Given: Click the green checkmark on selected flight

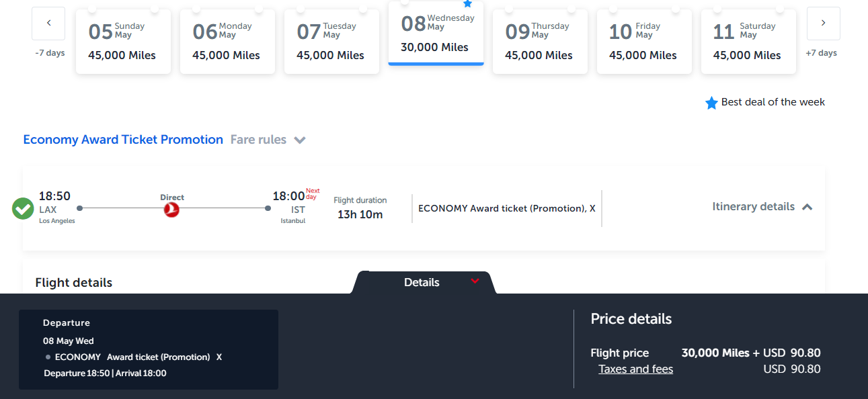Looking at the screenshot, I should 23,208.
